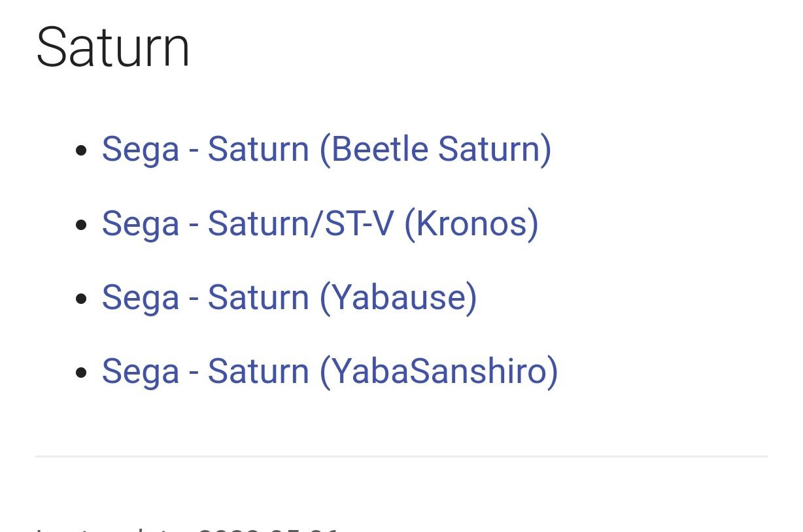
Task: Click the horizontal divider below the list
Action: coord(401,456)
